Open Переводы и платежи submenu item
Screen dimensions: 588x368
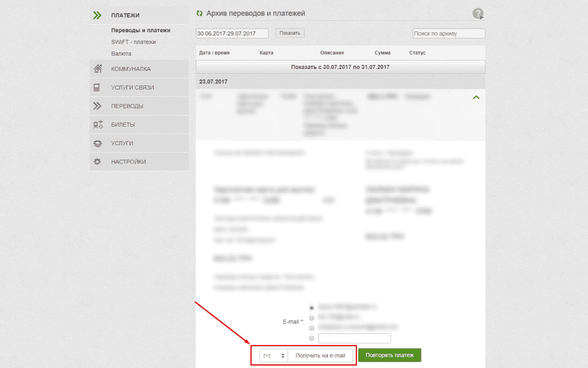coord(141,30)
